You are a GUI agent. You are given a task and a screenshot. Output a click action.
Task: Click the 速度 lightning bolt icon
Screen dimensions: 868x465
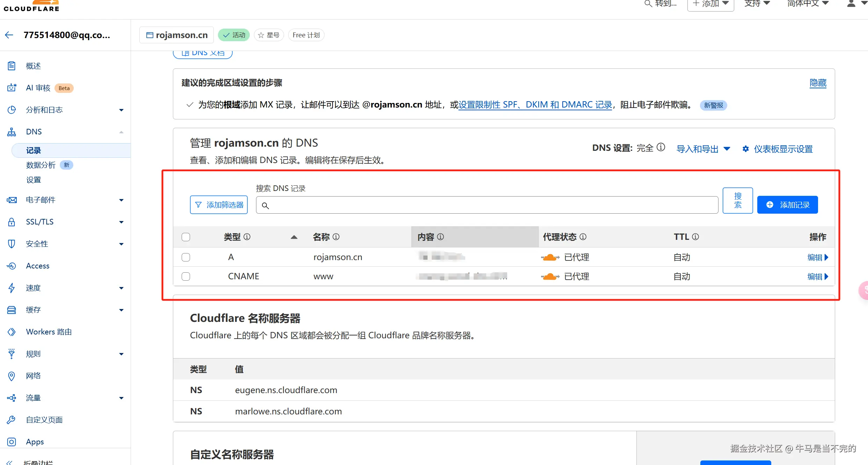point(12,288)
